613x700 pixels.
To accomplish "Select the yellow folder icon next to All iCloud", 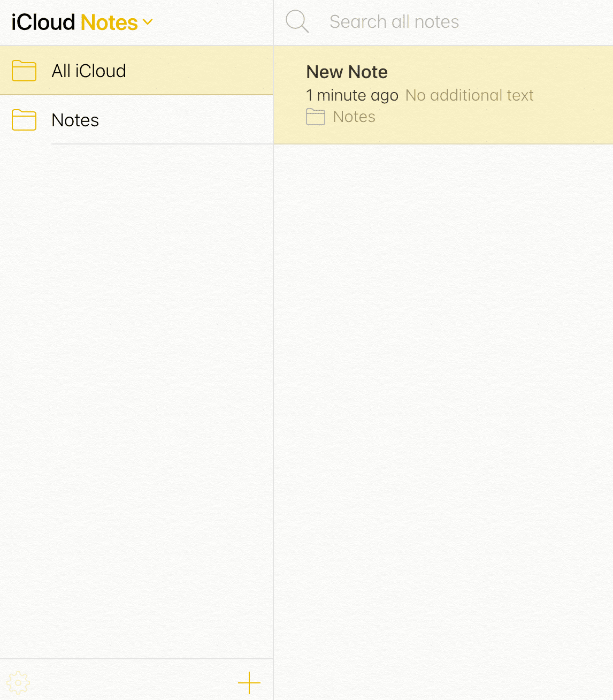I will tap(24, 70).
